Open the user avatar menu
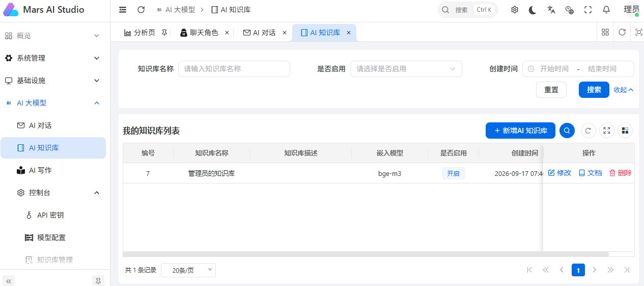Viewport: 644px width, 286px height. 631,10
